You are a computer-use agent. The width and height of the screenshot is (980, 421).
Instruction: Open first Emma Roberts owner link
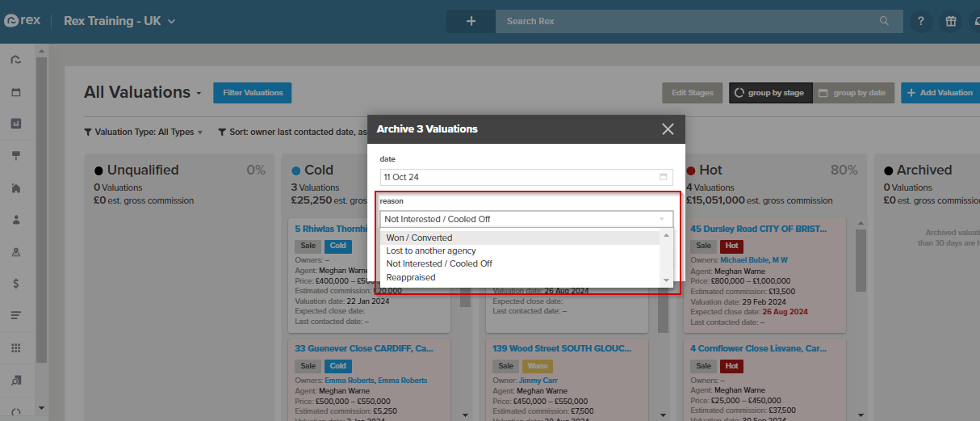(350, 381)
